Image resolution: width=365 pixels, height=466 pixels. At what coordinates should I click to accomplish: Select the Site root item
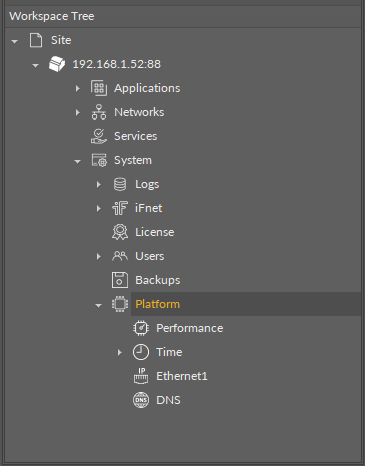[x=61, y=40]
